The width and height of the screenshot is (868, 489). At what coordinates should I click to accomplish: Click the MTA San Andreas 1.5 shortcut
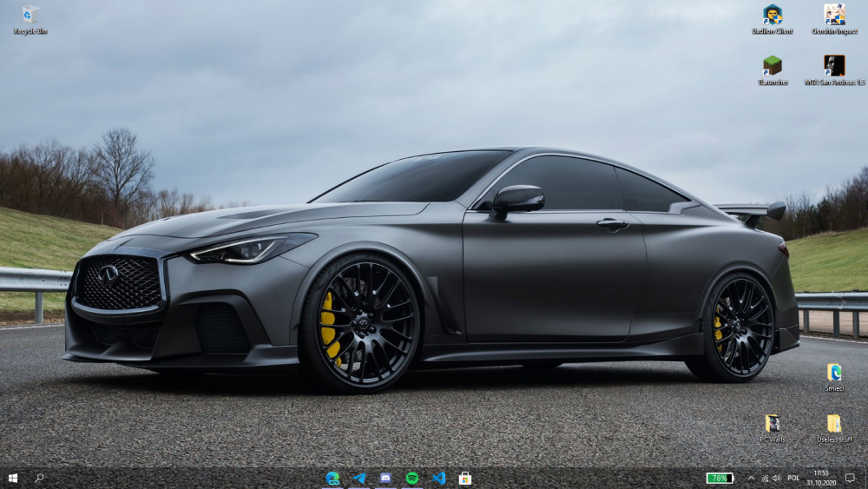(834, 67)
